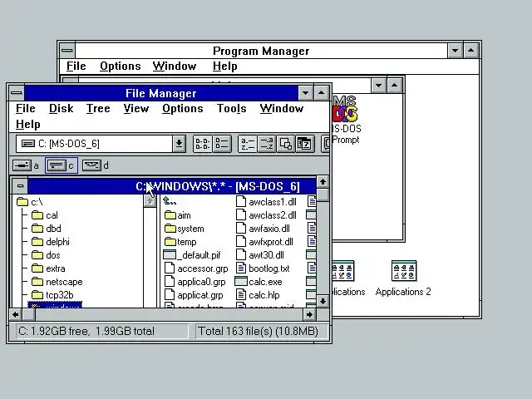Select awfaxio.dll file
This screenshot has width=532, height=399.
click(x=263, y=229)
